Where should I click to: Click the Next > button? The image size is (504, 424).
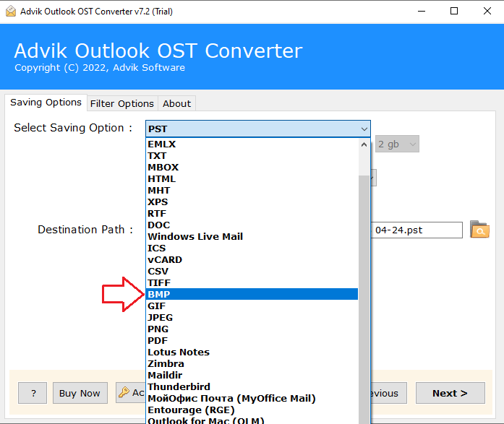pyautogui.click(x=450, y=393)
